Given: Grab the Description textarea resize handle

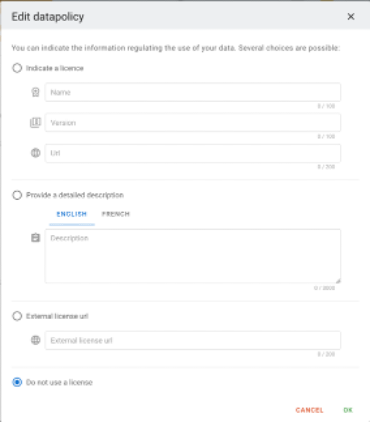Looking at the screenshot, I should (x=338, y=281).
